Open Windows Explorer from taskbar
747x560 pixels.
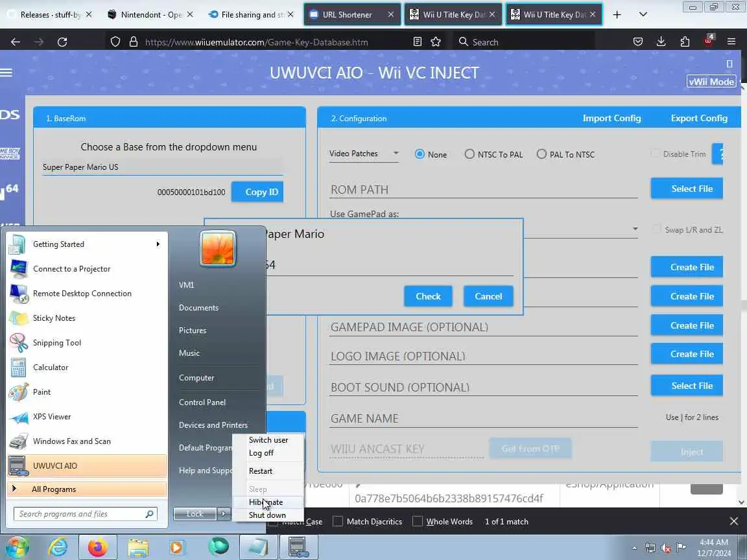(x=138, y=547)
